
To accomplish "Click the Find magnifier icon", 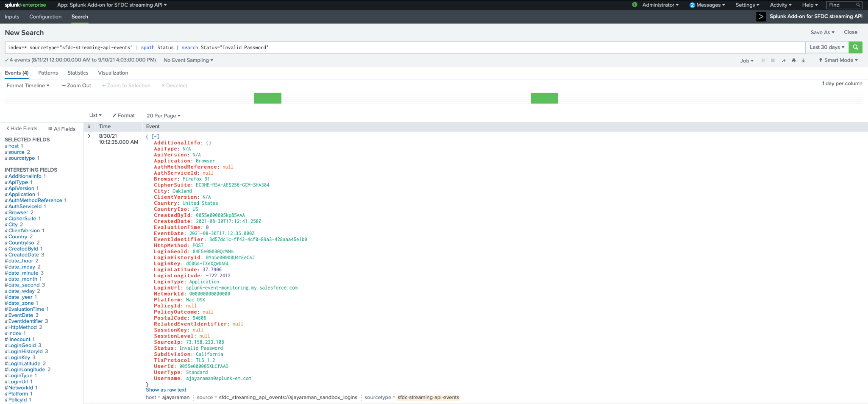I will (858, 5).
